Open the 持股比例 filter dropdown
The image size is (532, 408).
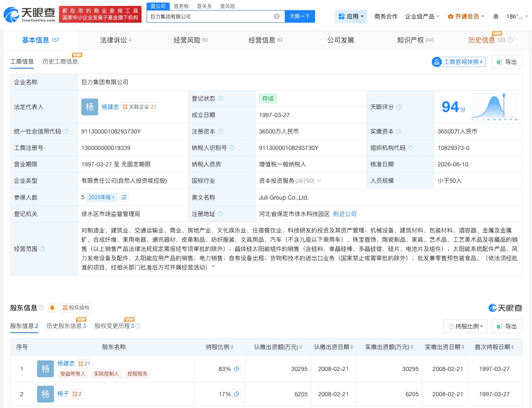pyautogui.click(x=465, y=326)
